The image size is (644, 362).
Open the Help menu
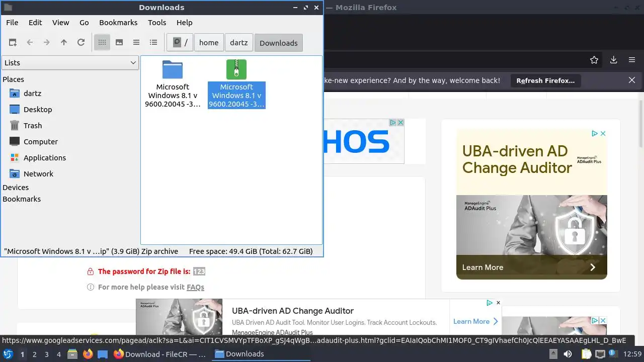click(184, 23)
